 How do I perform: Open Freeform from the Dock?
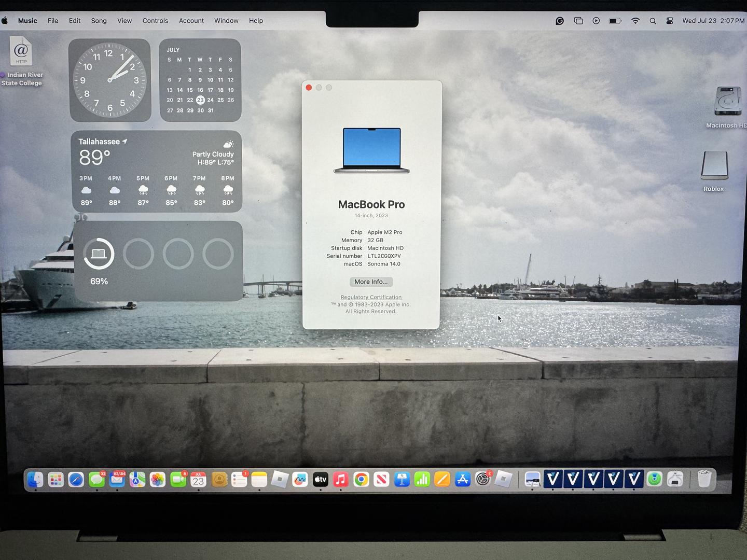[x=300, y=480]
